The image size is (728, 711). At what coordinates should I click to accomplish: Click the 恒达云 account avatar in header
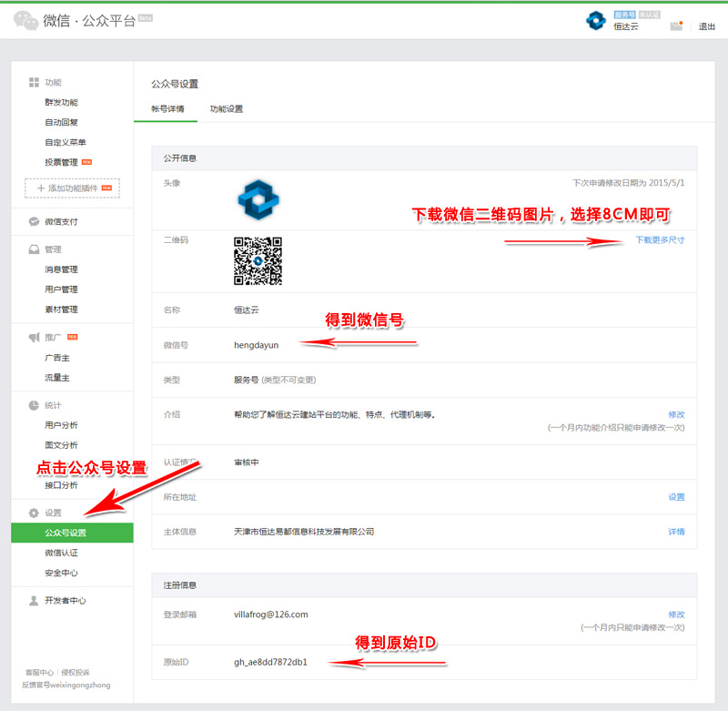point(596,21)
